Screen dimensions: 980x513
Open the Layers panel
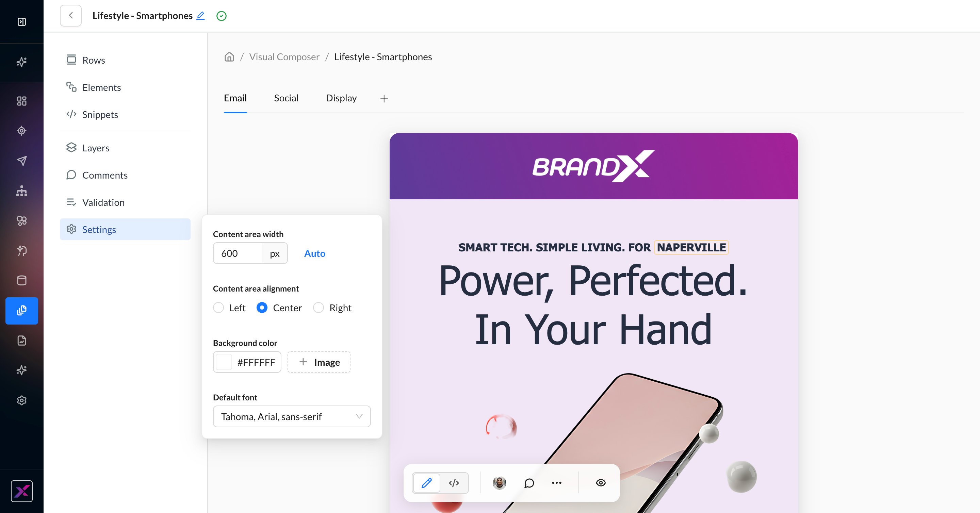[125, 148]
